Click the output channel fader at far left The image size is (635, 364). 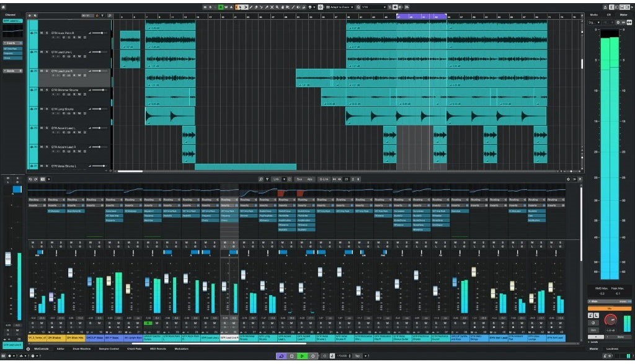pos(7,259)
